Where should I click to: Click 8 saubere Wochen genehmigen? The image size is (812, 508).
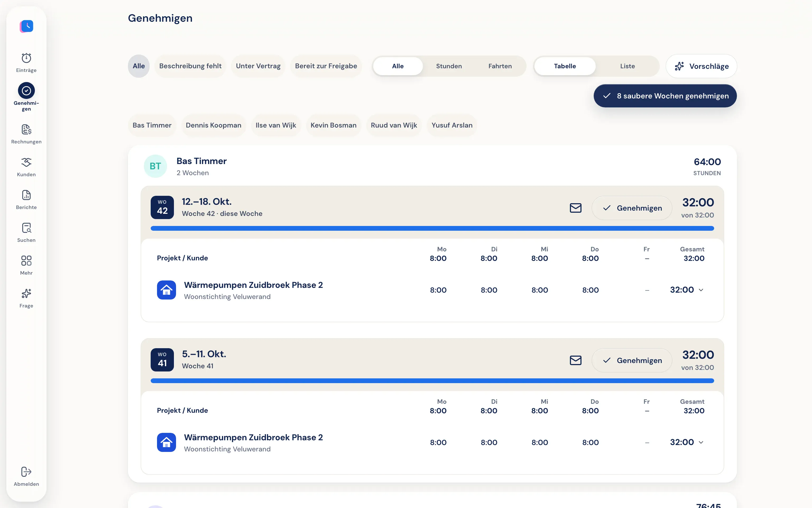tap(665, 96)
